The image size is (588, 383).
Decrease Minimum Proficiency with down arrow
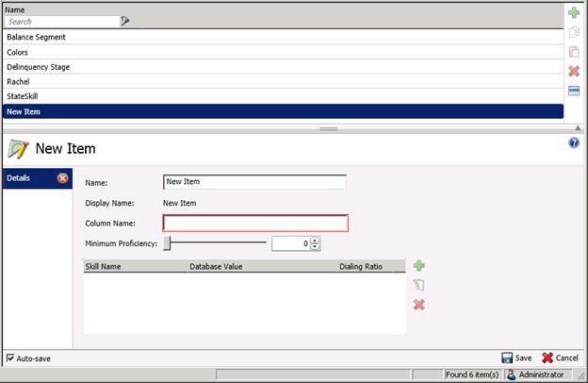coord(316,247)
